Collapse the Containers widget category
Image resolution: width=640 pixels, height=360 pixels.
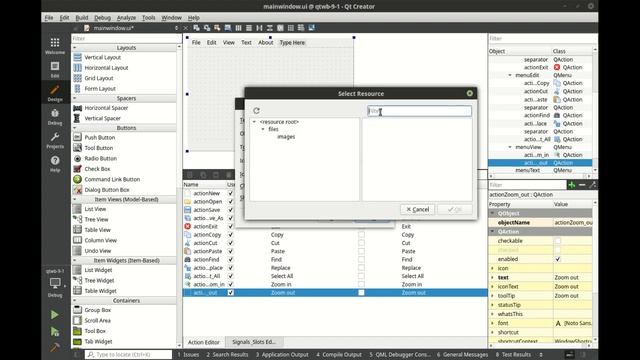pos(75,300)
